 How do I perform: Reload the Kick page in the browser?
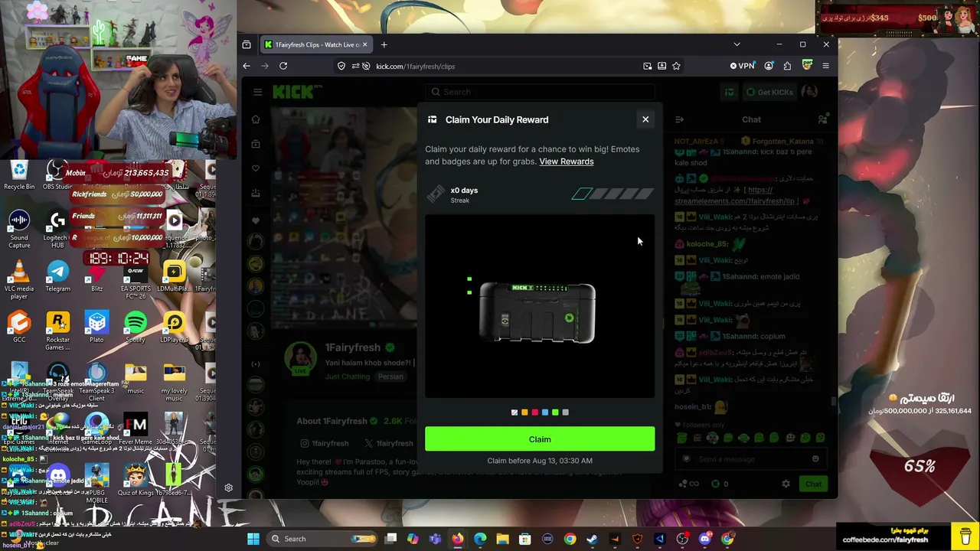[283, 66]
